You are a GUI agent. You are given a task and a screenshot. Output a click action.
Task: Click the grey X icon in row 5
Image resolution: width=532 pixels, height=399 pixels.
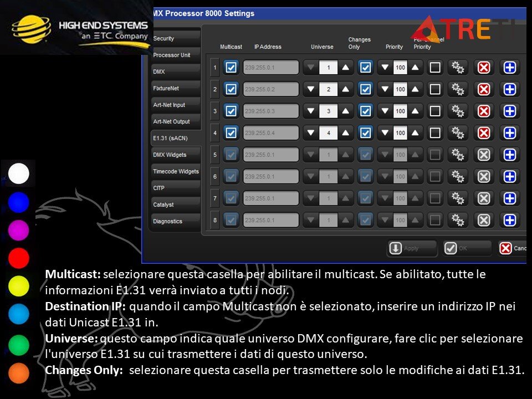click(484, 155)
